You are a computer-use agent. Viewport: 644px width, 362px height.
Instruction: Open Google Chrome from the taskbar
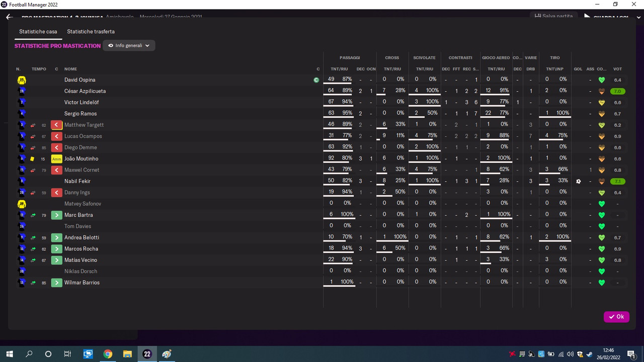click(x=108, y=354)
